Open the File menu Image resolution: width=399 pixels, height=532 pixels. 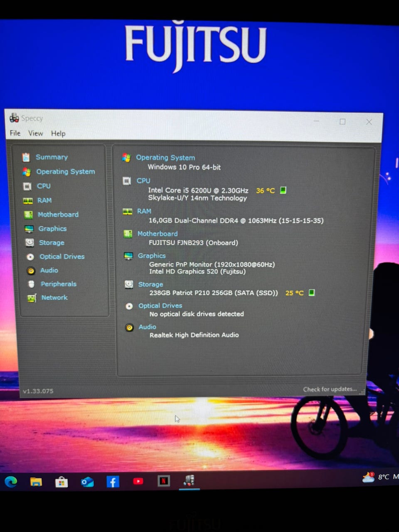[15, 133]
